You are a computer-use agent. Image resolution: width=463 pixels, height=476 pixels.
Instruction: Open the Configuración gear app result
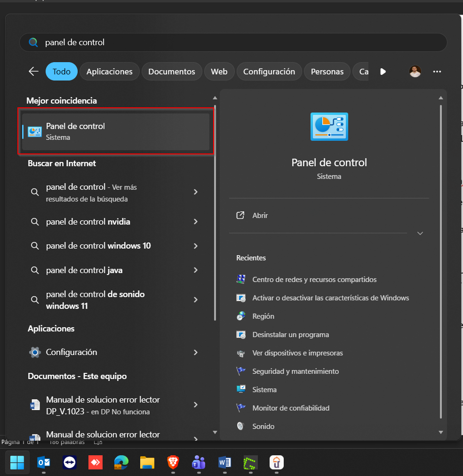(72, 352)
